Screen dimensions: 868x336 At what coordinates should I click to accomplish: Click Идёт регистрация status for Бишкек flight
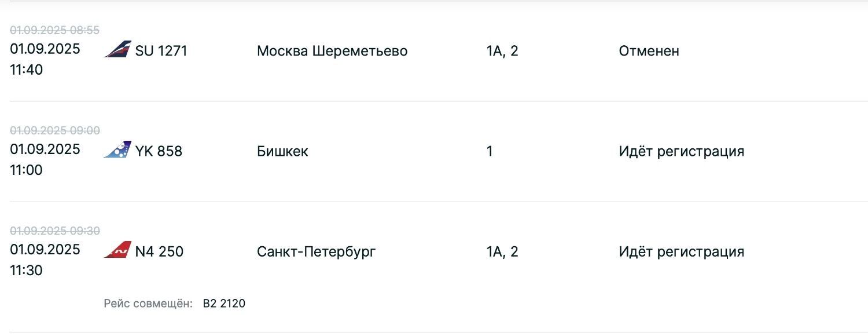681,152
